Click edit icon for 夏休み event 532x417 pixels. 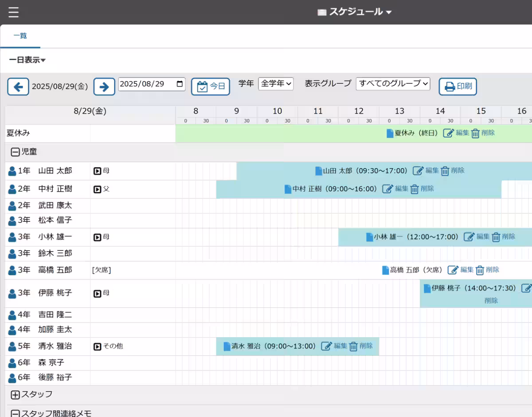tap(449, 133)
